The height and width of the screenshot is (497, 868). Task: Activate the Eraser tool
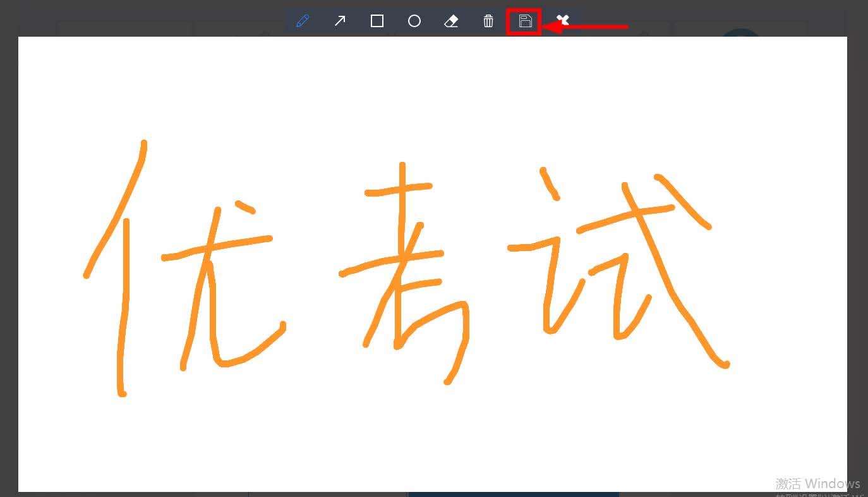click(451, 20)
